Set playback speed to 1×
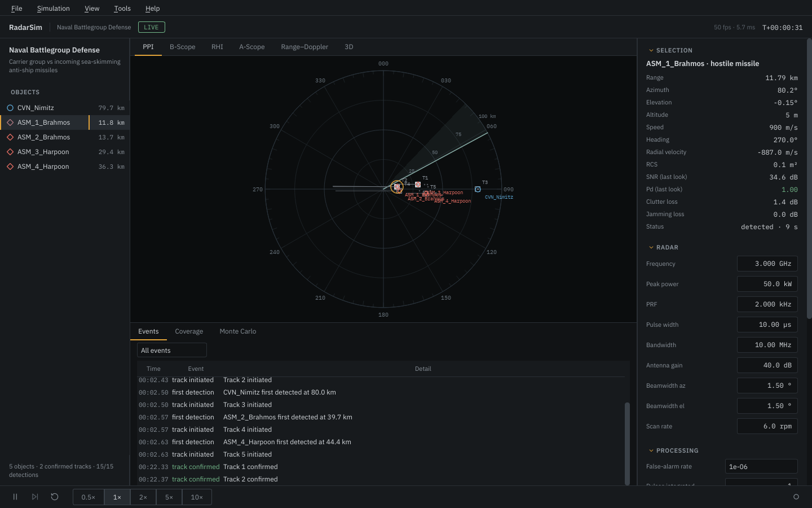Viewport: 812px width, 508px height. coord(117,497)
